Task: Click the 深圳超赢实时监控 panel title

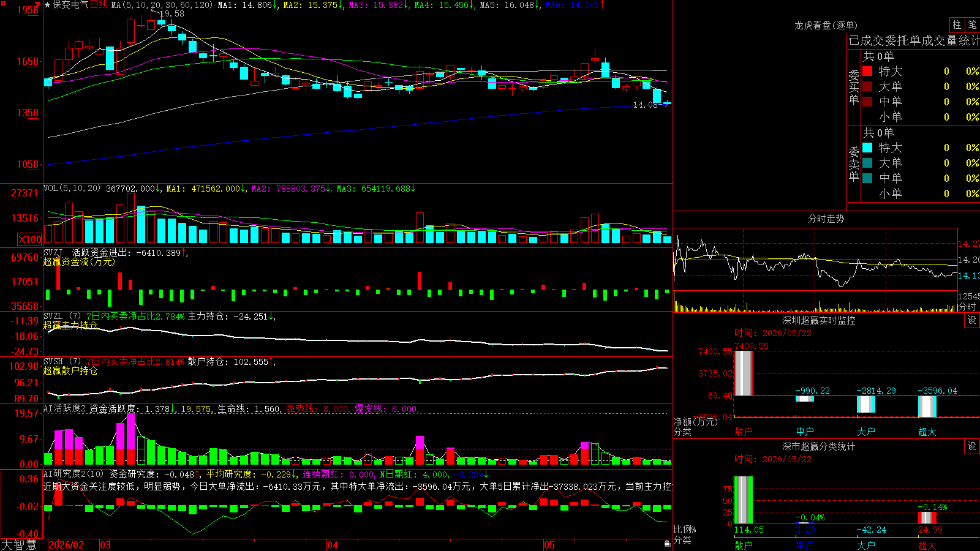Action: 819,320
